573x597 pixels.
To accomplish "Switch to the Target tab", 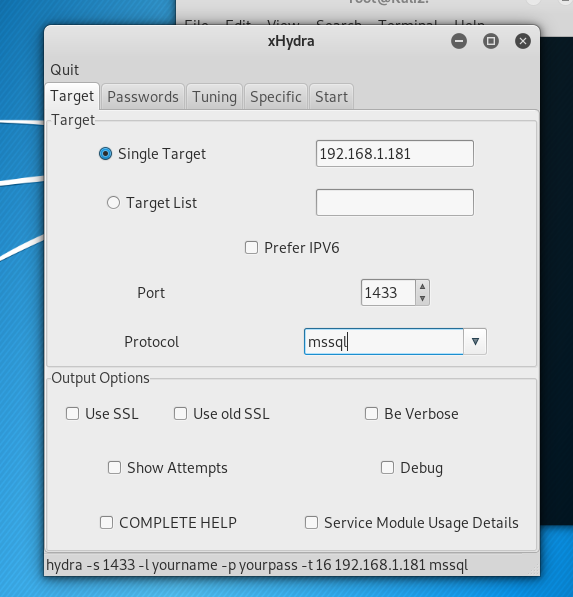I will click(x=72, y=96).
